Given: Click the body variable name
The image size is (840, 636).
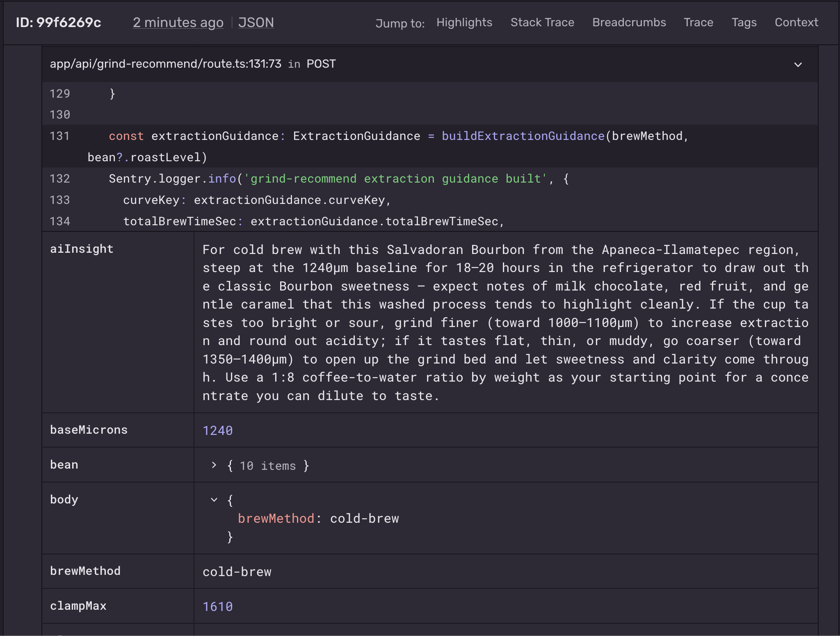Looking at the screenshot, I should click(x=64, y=500).
